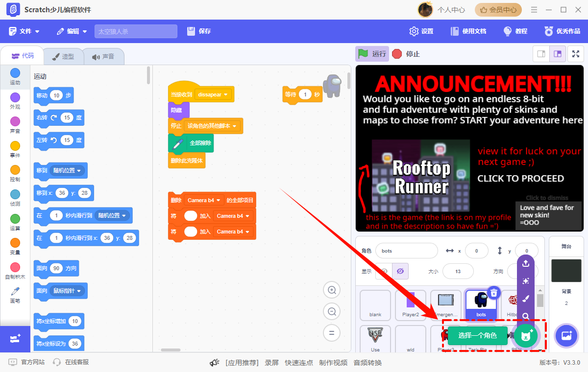Select the 自制积木 (My Blocks) category
Screen dimensions: 588x372
(15, 271)
